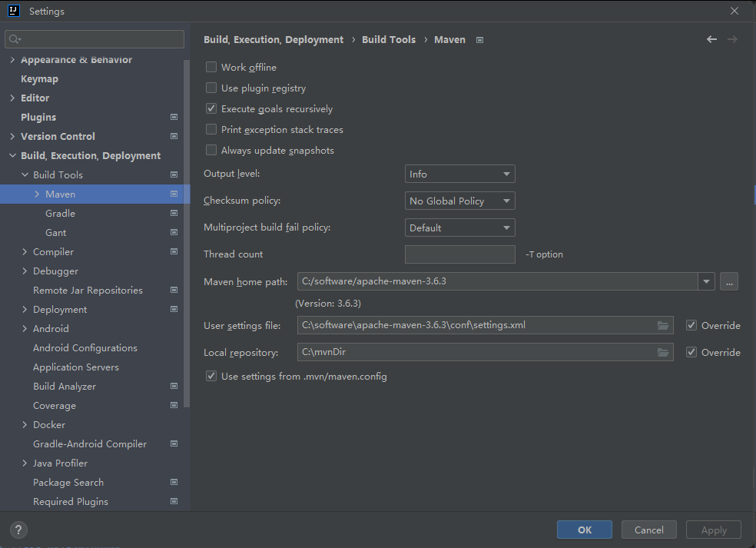Open Gant settings page
The image size is (756, 548).
click(x=56, y=233)
